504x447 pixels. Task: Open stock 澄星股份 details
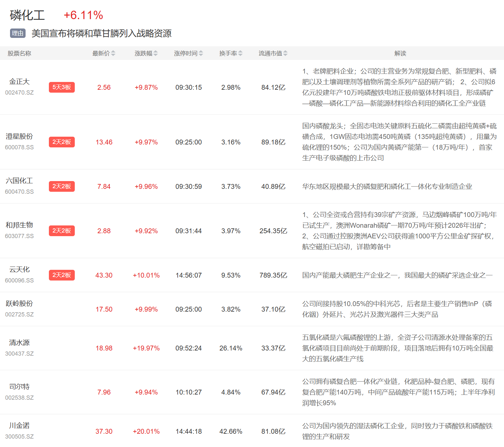tap(19, 136)
